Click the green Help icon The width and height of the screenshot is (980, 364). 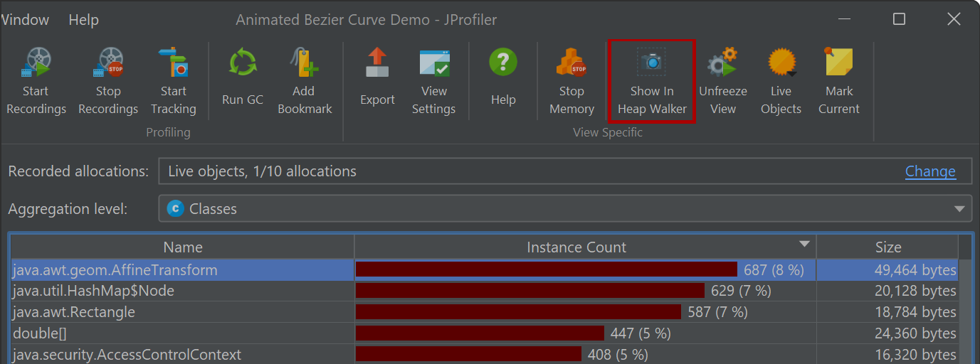(503, 63)
